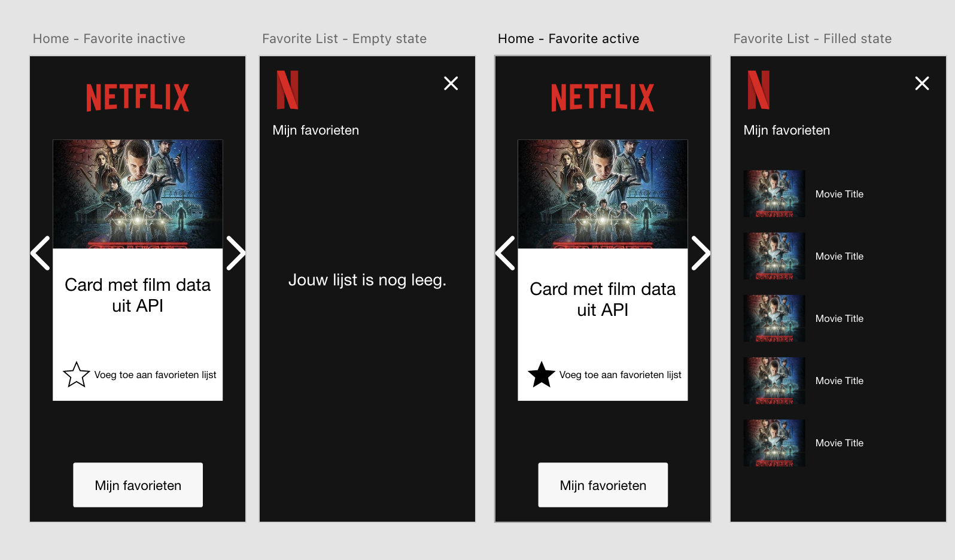Click fourth movie thumbnail in filled favorites list
The image size is (955, 560).
pos(774,381)
